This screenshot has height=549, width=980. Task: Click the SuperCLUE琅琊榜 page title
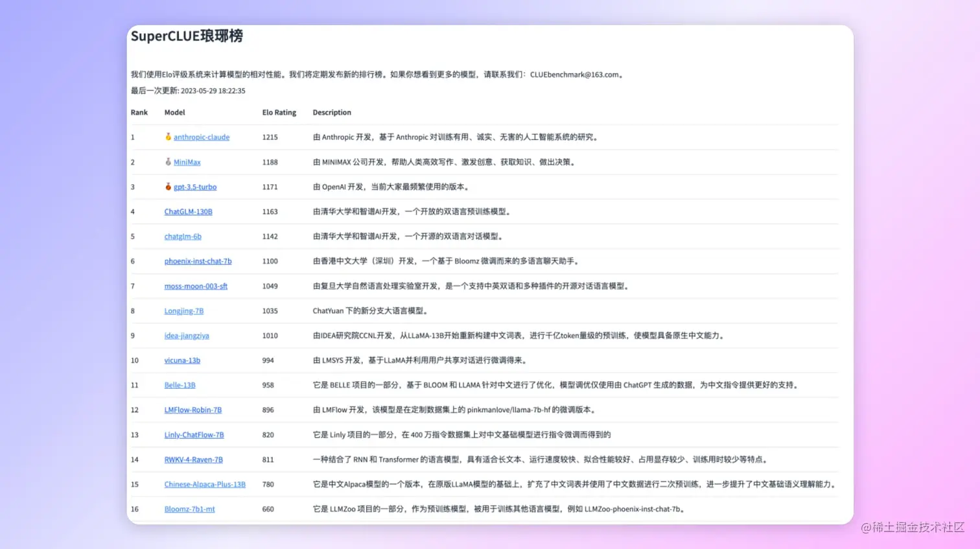[x=187, y=36]
